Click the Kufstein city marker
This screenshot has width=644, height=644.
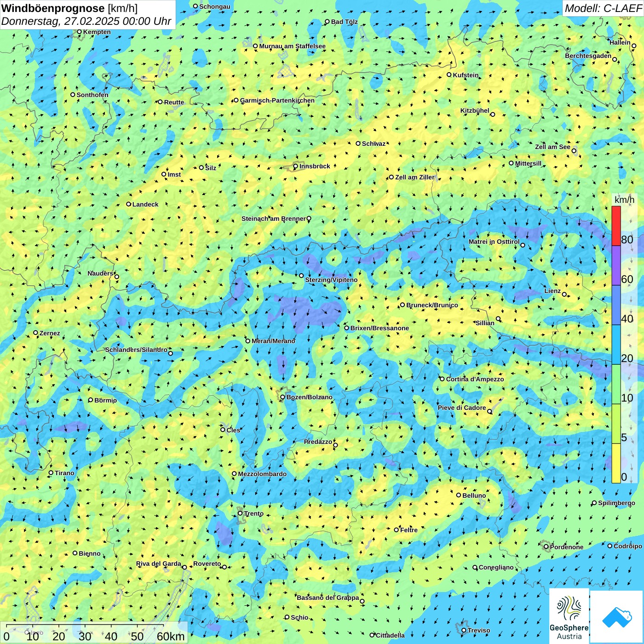(449, 75)
